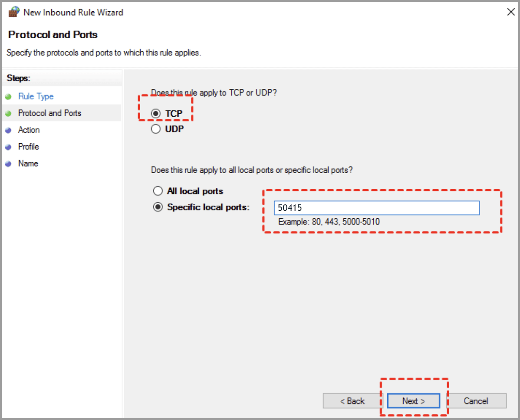
Task: Open the Action step
Action: pyautogui.click(x=29, y=130)
